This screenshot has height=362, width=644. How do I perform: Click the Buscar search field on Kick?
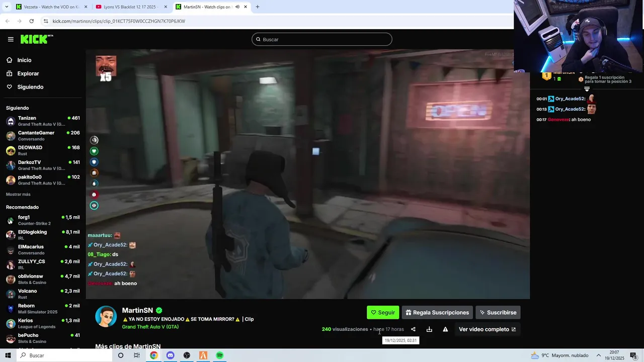point(322,39)
